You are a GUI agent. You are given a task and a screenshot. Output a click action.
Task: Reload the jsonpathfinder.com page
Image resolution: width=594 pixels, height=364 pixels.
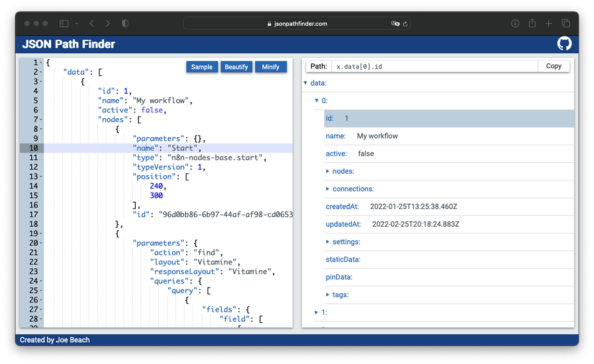point(406,24)
